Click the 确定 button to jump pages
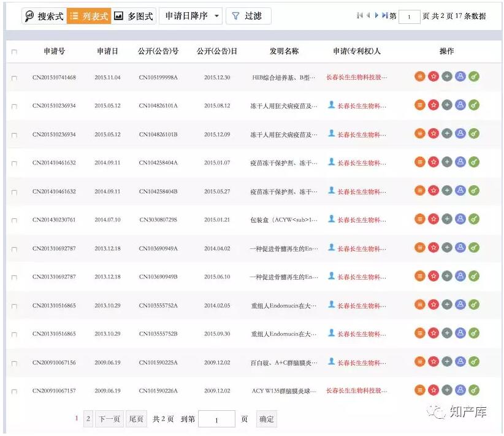This screenshot has width=504, height=436. point(267,419)
